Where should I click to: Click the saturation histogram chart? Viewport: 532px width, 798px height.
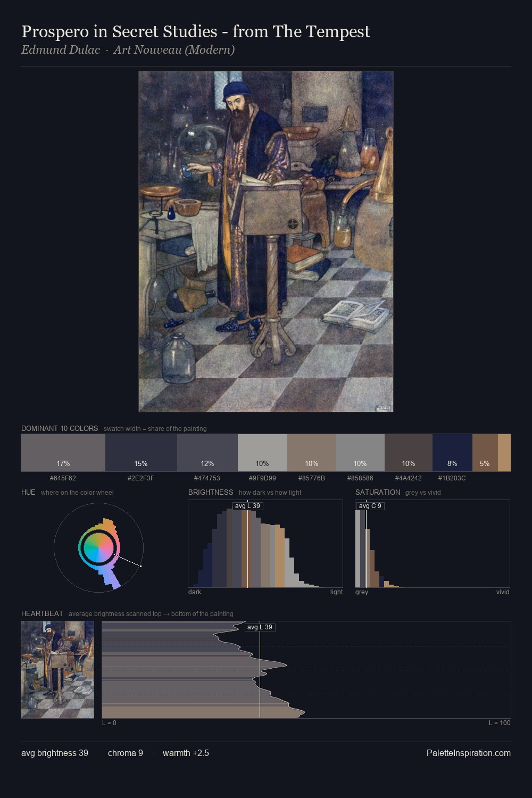(x=433, y=544)
